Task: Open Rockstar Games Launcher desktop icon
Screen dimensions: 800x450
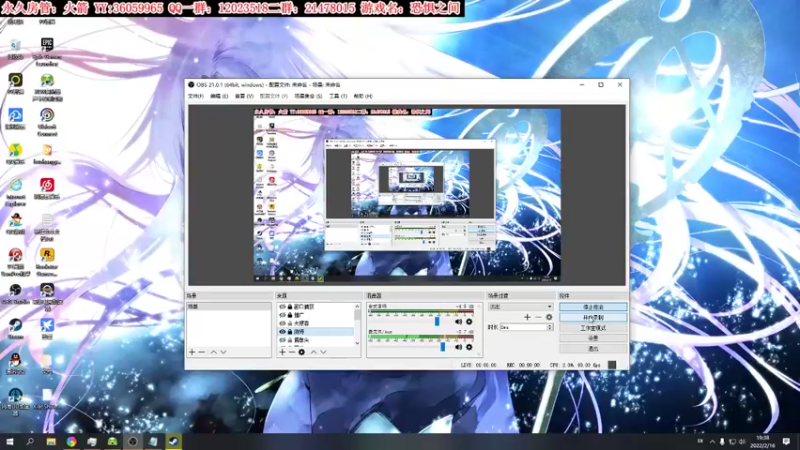Action: coord(47,262)
